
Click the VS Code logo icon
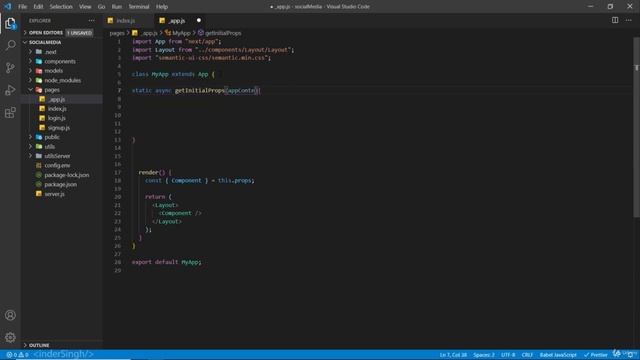pyautogui.click(x=8, y=7)
